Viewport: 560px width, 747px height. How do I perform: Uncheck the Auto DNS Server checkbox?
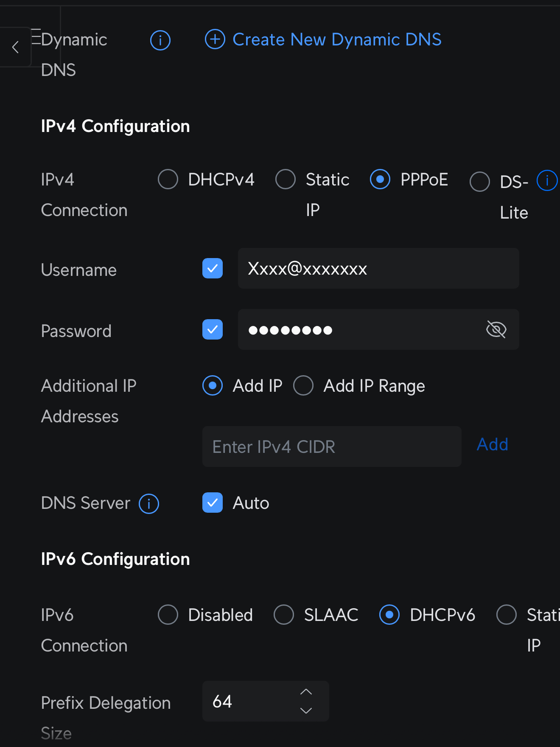[213, 503]
